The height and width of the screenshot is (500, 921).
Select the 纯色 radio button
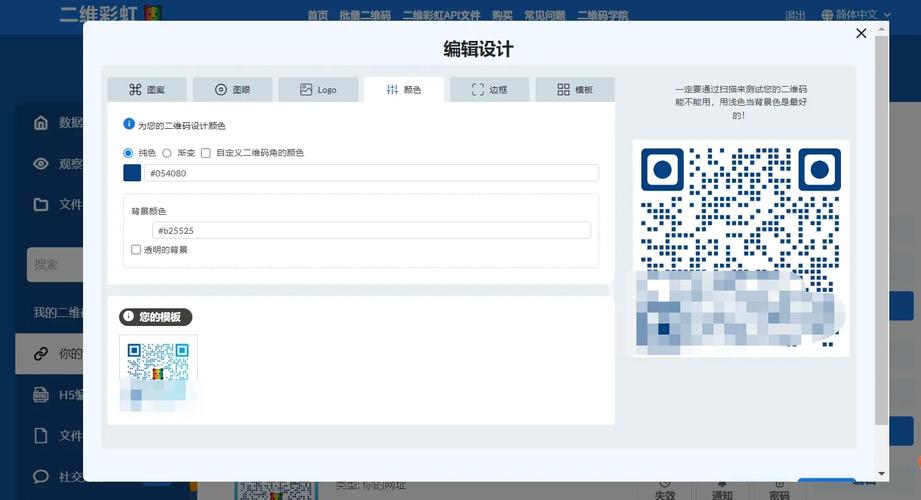(x=128, y=153)
